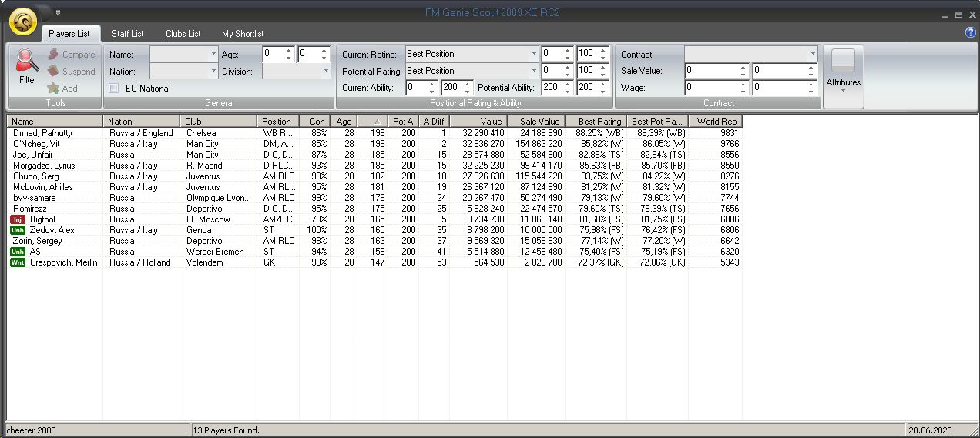
Task: Expand the Division filter dropdown
Action: click(326, 71)
